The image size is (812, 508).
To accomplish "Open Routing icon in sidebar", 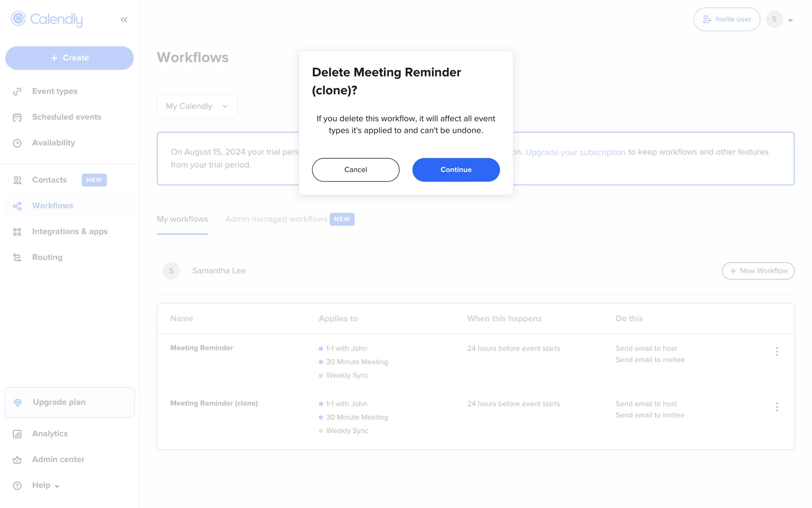I will click(x=17, y=257).
